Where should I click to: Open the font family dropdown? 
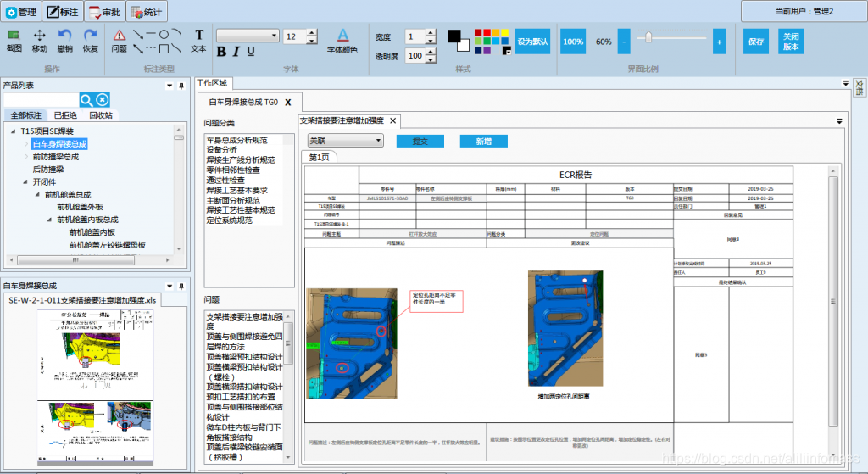248,36
